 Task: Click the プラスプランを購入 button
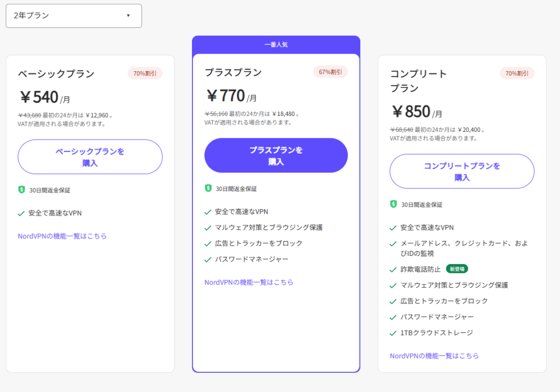click(x=276, y=155)
